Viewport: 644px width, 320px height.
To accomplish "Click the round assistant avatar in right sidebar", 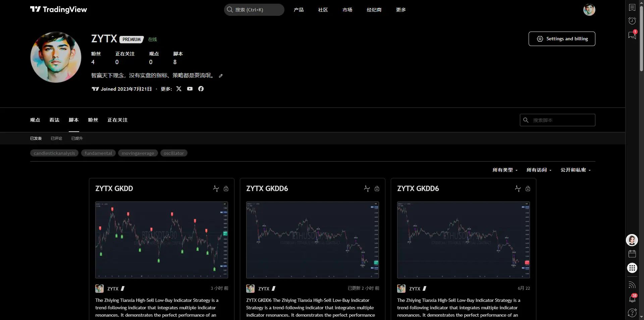I will pyautogui.click(x=632, y=240).
